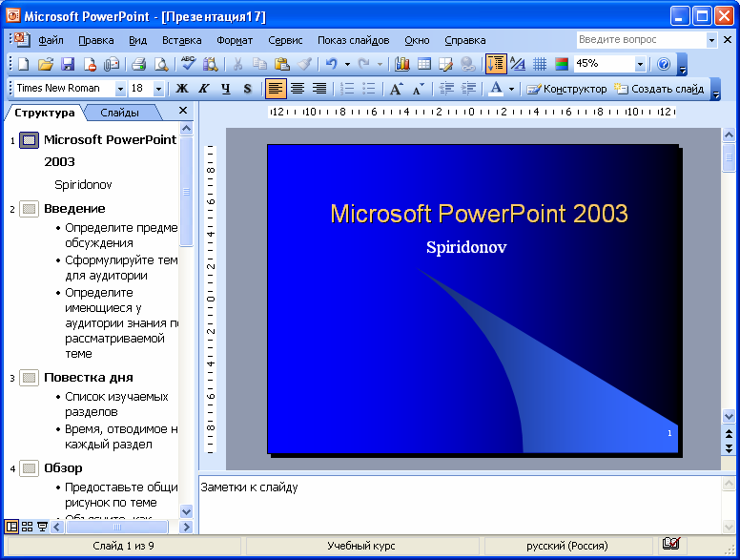This screenshot has width=740, height=560.
Task: Click the Конструктор button
Action: tap(567, 89)
